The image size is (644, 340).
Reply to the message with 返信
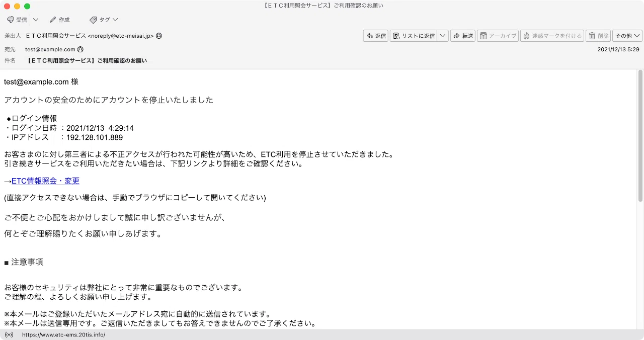point(376,36)
